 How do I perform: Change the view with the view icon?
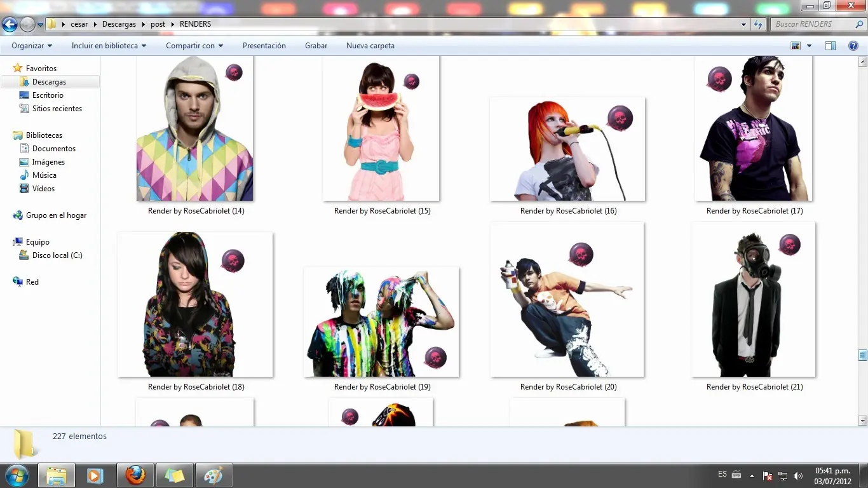click(x=796, y=46)
